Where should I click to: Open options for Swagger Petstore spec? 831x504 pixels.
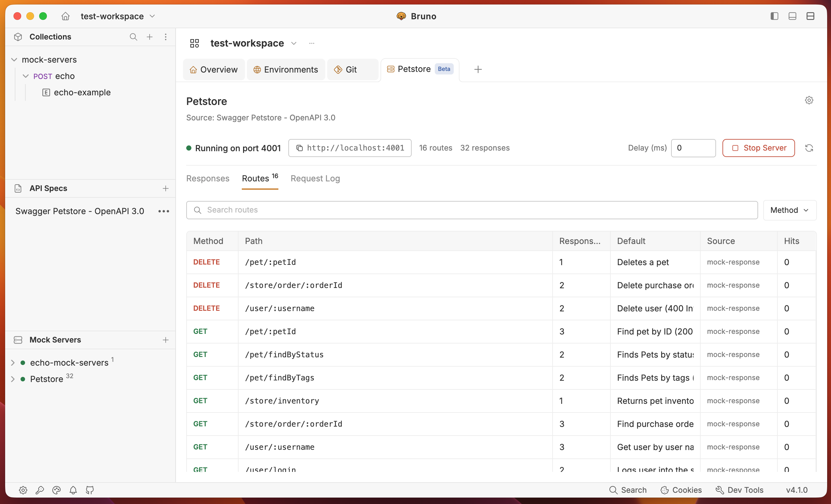coord(163,211)
